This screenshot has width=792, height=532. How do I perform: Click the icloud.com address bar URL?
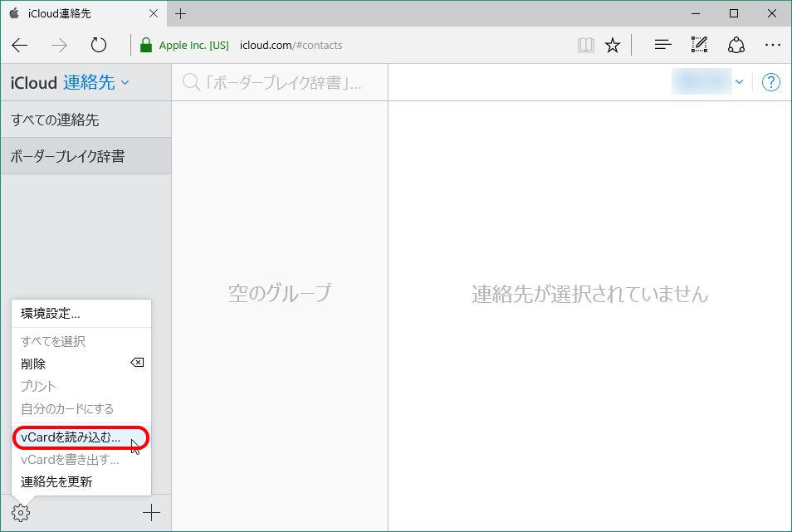point(291,46)
